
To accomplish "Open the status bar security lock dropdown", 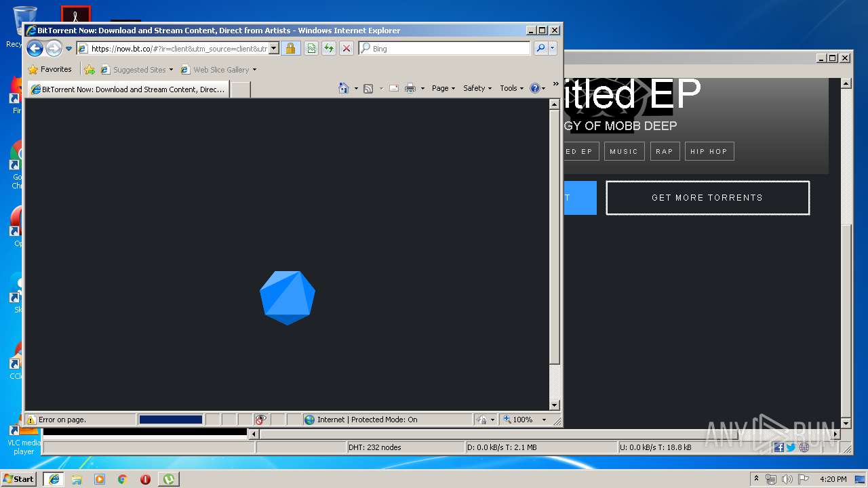I will 486,420.
